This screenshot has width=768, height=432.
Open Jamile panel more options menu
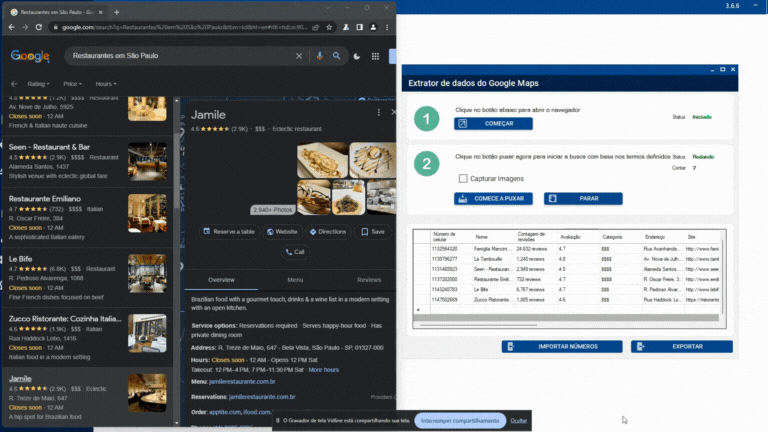click(x=379, y=113)
